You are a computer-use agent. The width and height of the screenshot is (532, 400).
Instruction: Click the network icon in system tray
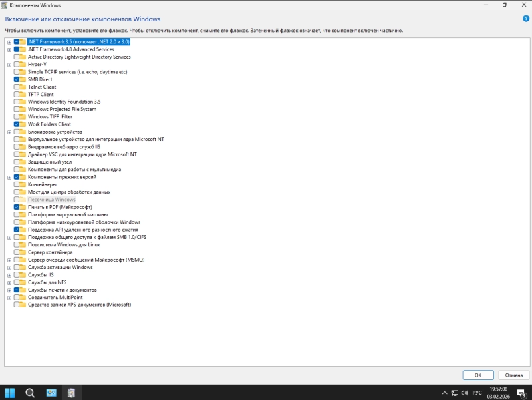click(x=454, y=393)
